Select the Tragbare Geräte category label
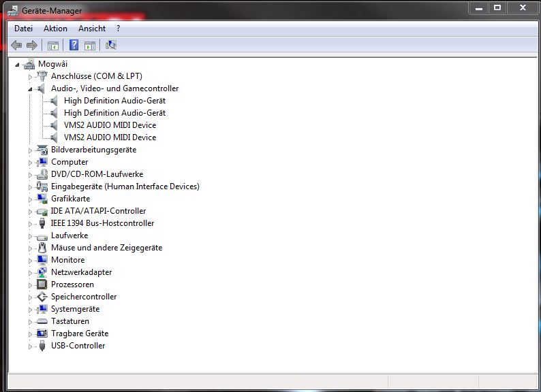This screenshot has width=541, height=392. coord(80,333)
